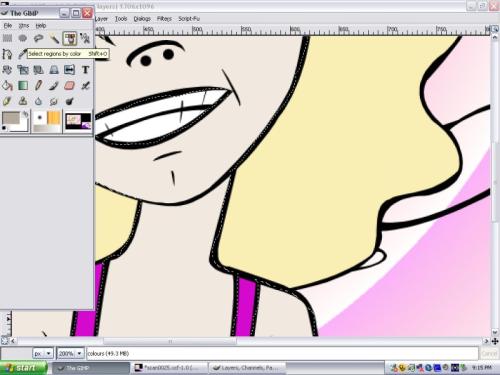Open the active brush selector
The height and width of the screenshot is (375, 500).
click(40, 118)
